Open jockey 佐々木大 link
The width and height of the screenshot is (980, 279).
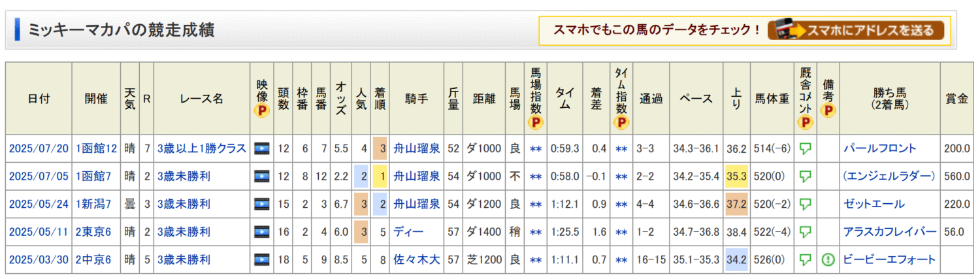click(x=416, y=260)
